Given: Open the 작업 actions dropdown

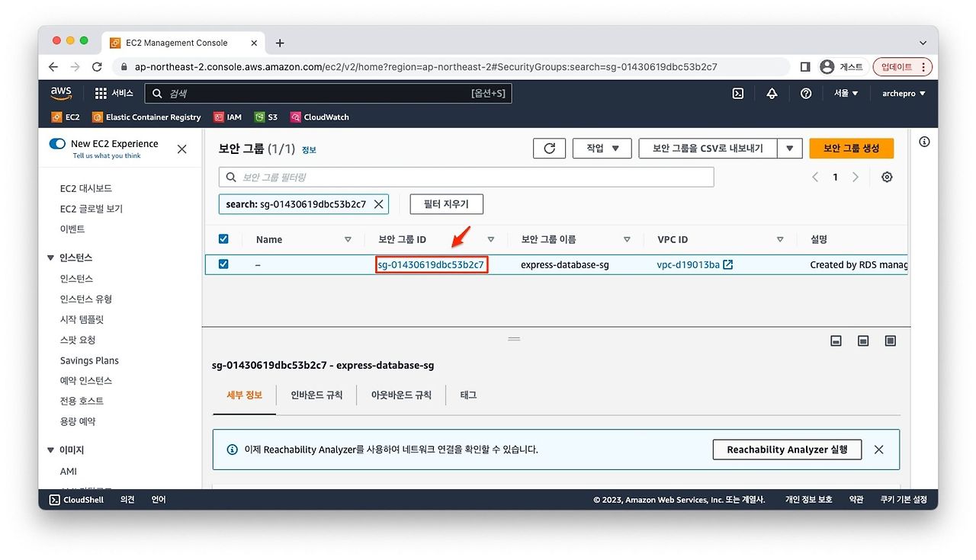Looking at the screenshot, I should [x=602, y=149].
